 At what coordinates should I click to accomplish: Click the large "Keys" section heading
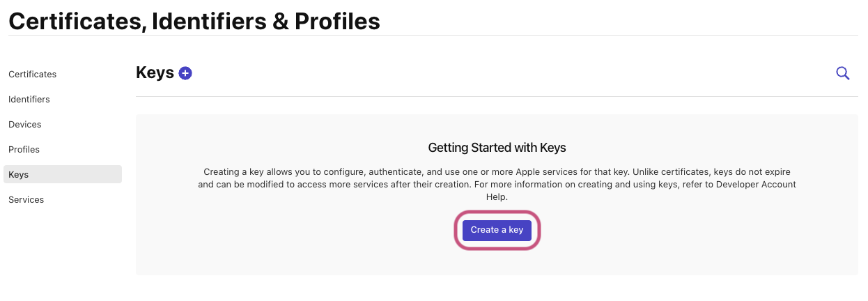pos(155,73)
